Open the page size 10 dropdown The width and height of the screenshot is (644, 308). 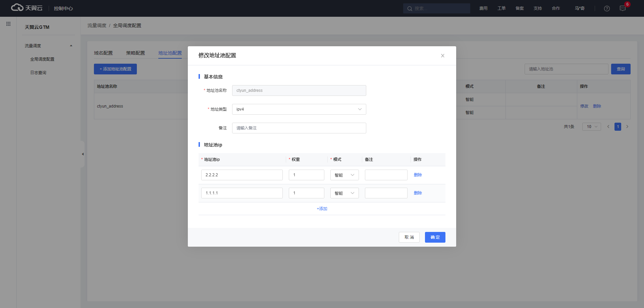click(x=592, y=127)
